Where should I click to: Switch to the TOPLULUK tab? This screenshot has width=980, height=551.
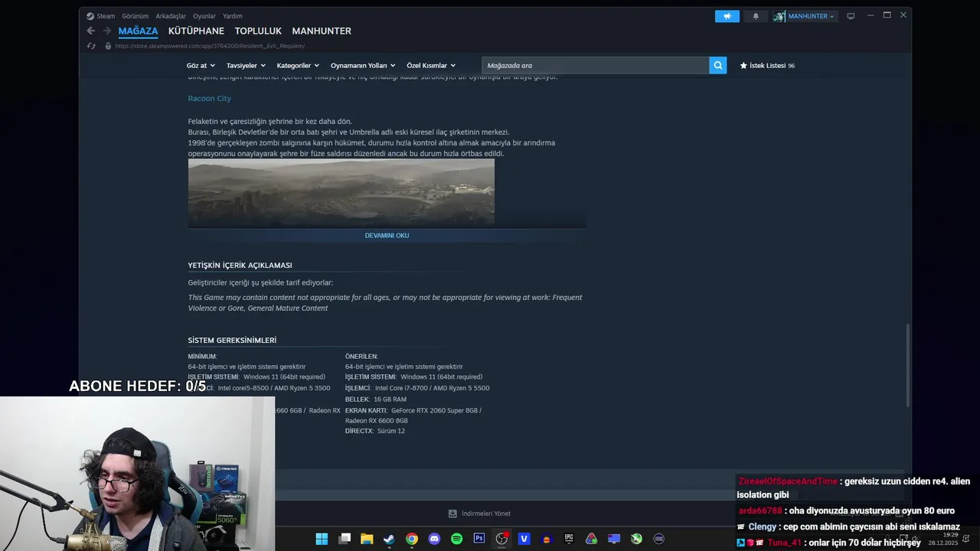(x=258, y=31)
